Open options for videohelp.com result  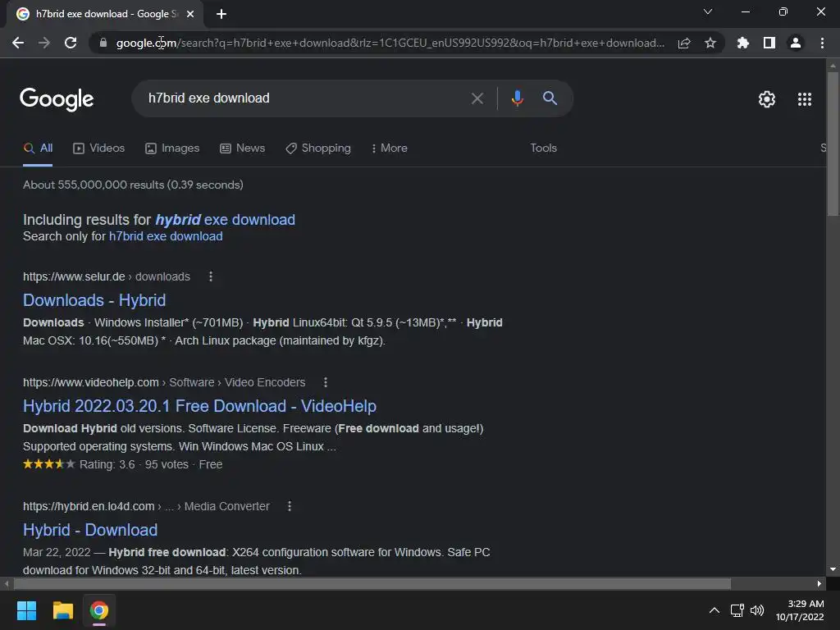coord(325,382)
